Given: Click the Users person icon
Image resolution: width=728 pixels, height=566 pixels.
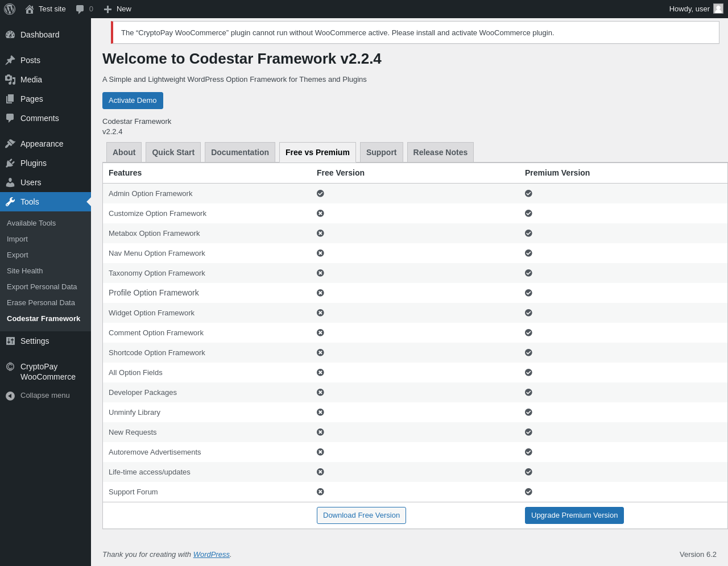Looking at the screenshot, I should (10, 182).
